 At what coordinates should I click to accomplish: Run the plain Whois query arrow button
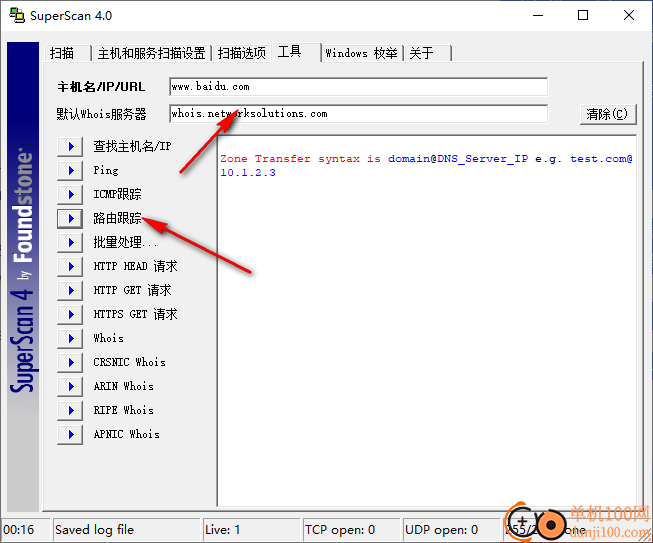70,339
